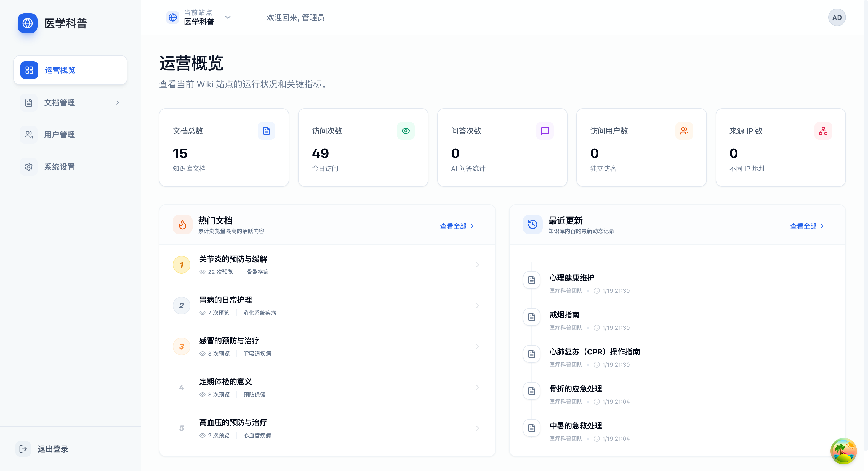Open 关节炎的预防与缓解 via its row chevron

[x=478, y=265]
